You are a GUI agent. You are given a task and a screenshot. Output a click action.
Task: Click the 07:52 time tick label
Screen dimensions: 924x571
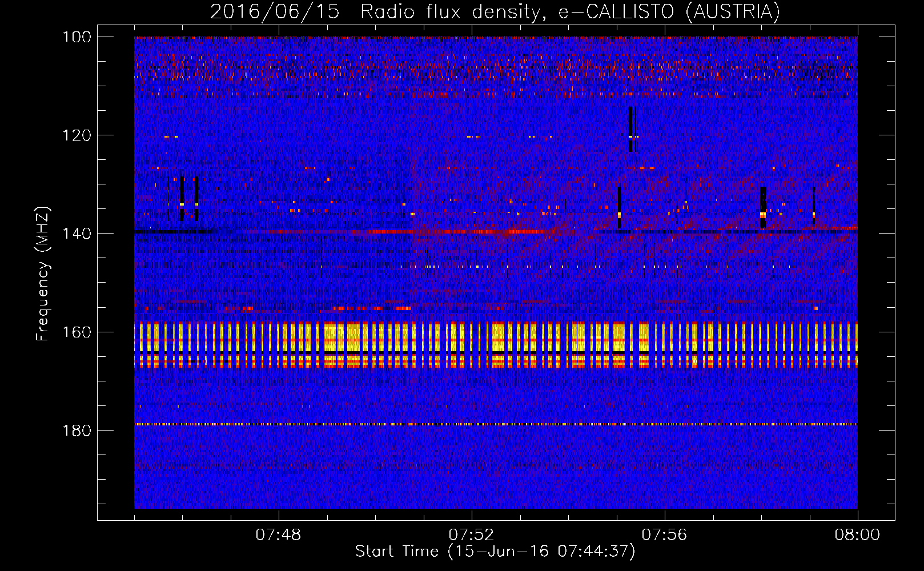(471, 535)
